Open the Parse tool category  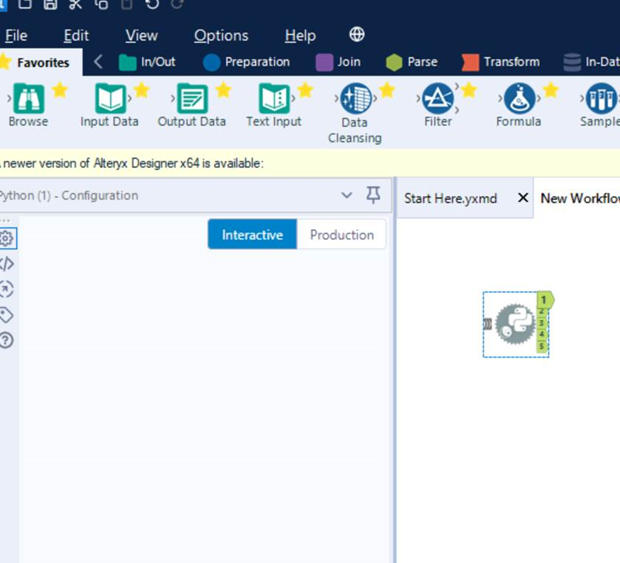click(x=412, y=62)
